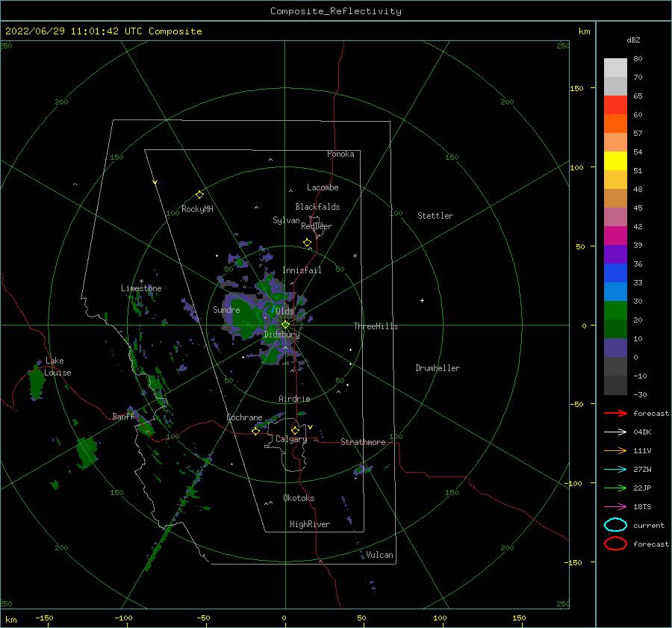This screenshot has width=672, height=628.
Task: Select the bright green 20-30 dBZ band
Action: (x=615, y=311)
